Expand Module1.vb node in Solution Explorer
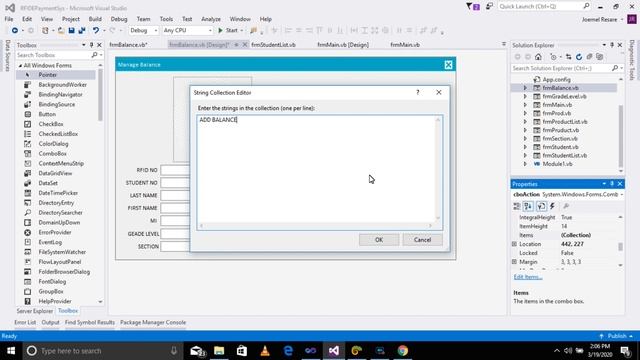 point(525,164)
